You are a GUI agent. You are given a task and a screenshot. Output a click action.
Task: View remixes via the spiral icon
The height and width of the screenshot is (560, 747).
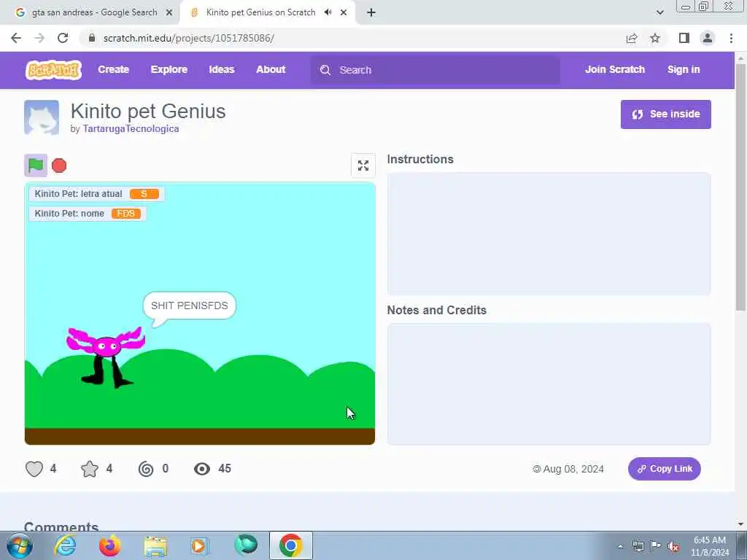click(x=146, y=469)
